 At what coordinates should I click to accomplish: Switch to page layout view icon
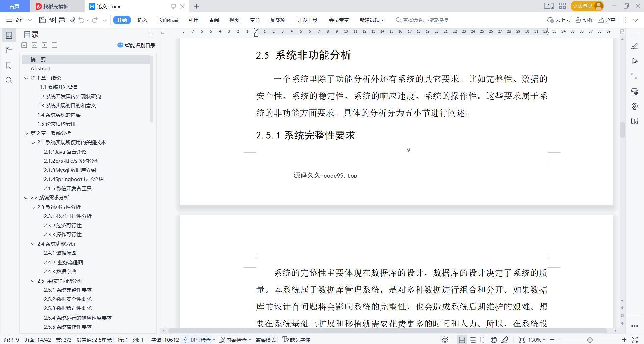(462, 340)
